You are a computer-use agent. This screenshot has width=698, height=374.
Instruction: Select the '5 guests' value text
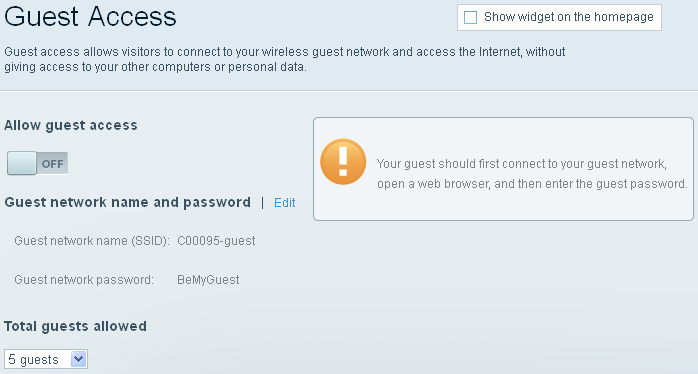33,359
